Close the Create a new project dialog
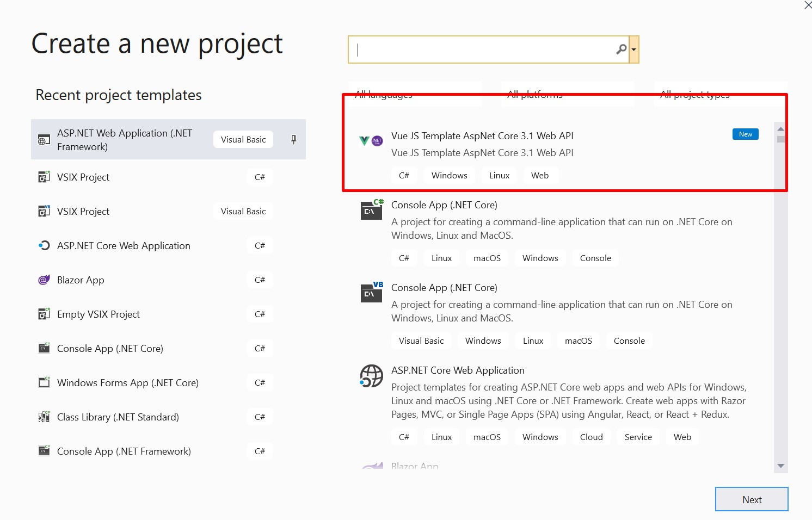The width and height of the screenshot is (812, 520). point(808,5)
